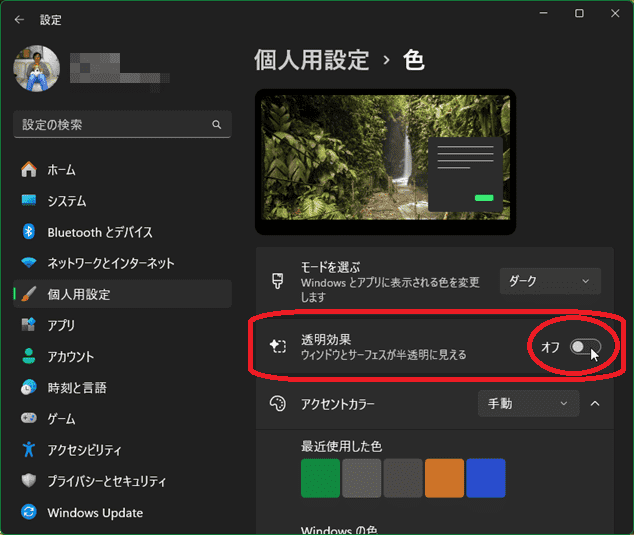This screenshot has width=634, height=535.
Task: Collapse the アクセントカラー section chevron
Action: 594,404
